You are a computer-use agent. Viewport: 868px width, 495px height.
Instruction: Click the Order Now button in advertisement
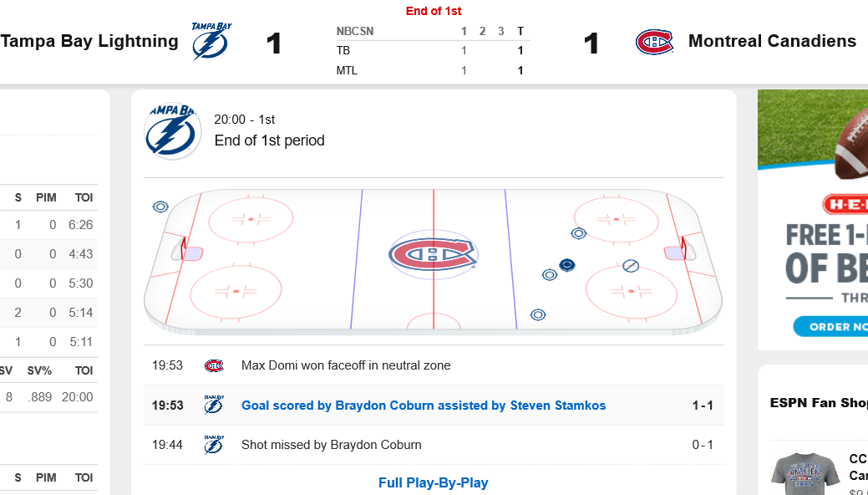[x=830, y=326]
